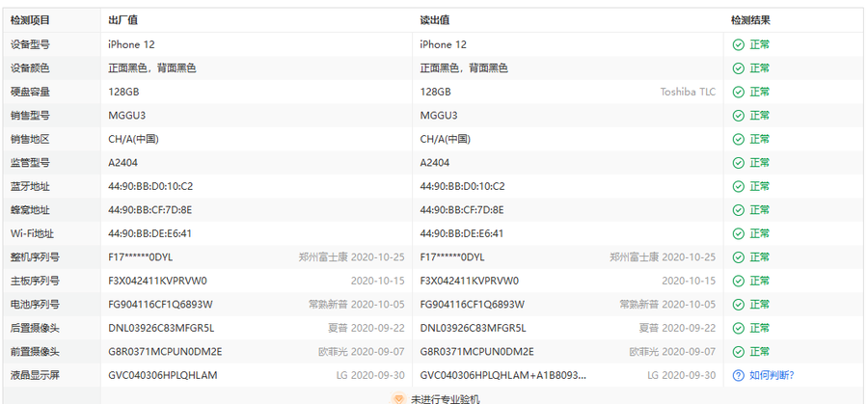Click the 正常 status text for 设备型号
The width and height of the screenshot is (868, 404).
tap(760, 44)
